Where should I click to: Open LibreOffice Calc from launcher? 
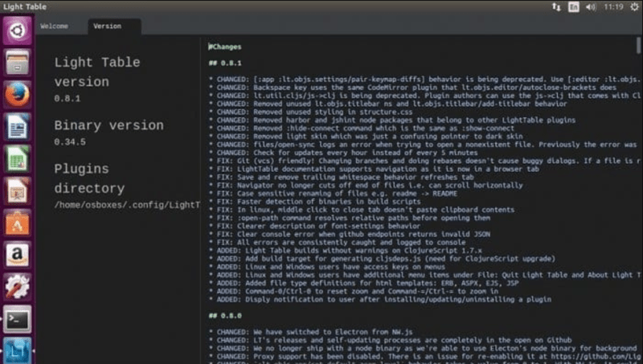point(17,158)
